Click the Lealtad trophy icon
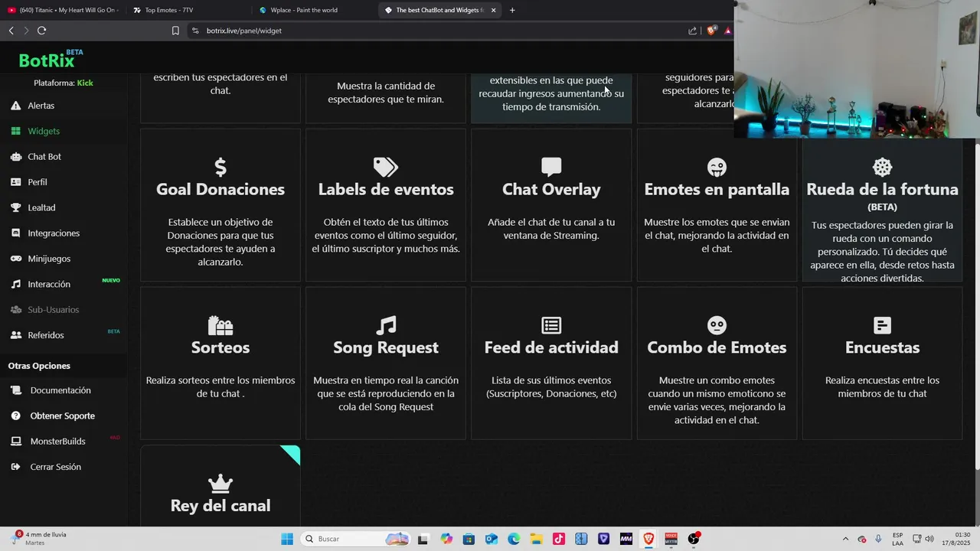 pos(15,207)
